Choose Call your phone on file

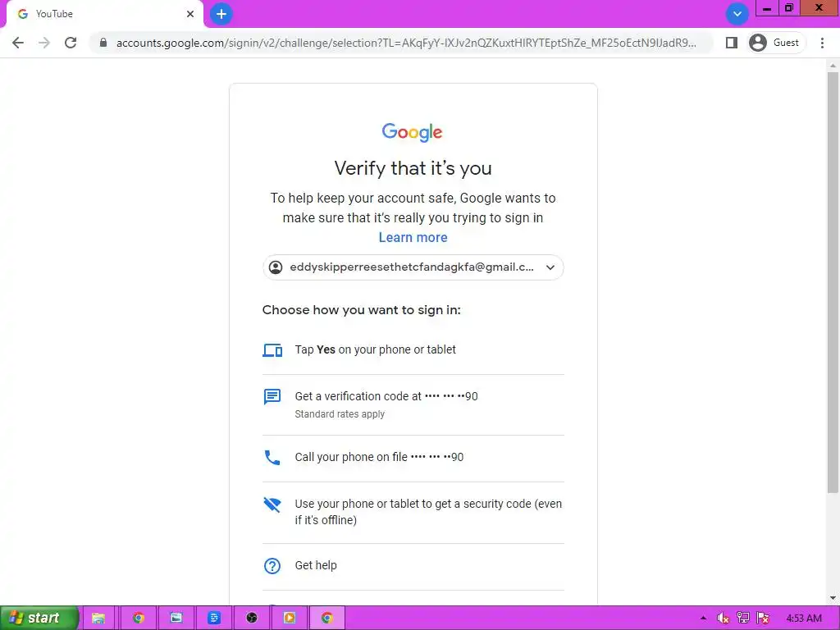[x=413, y=458]
